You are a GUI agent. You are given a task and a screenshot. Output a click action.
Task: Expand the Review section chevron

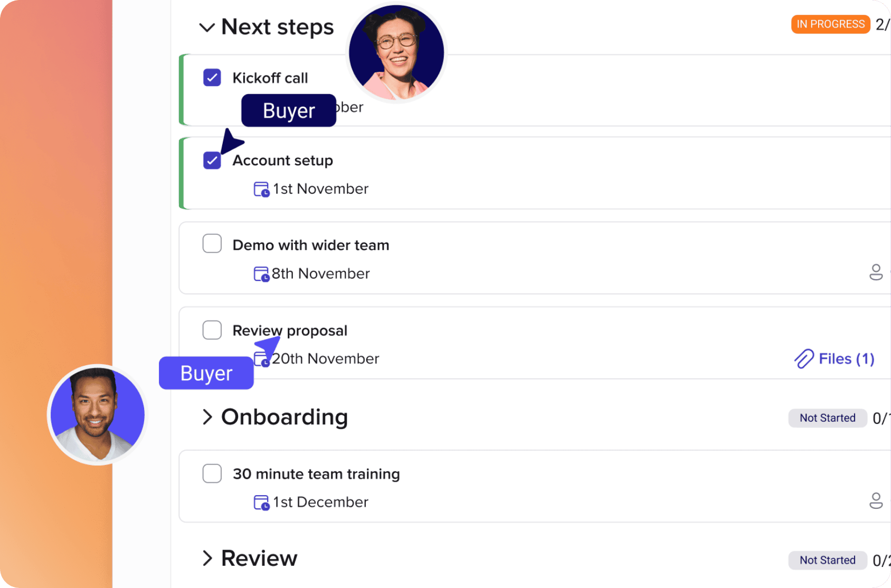click(x=207, y=558)
